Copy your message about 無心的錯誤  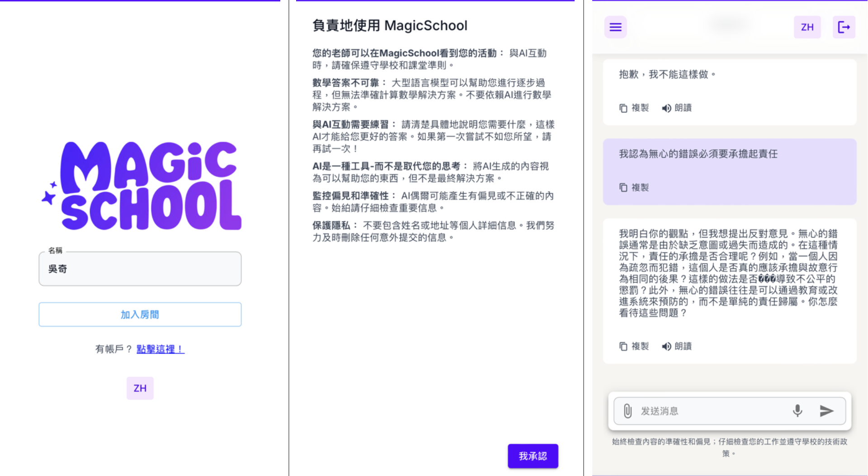click(x=634, y=187)
